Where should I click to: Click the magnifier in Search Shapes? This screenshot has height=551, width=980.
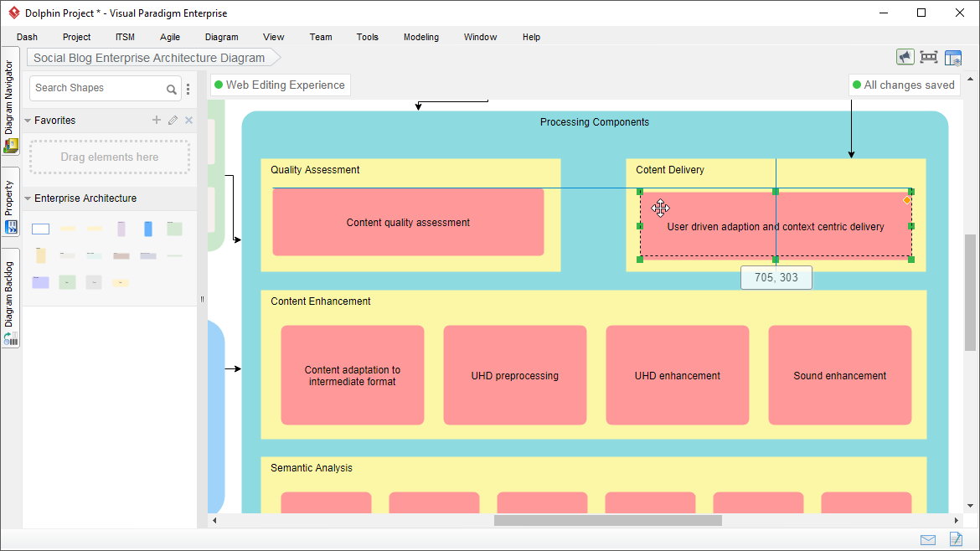tap(171, 90)
